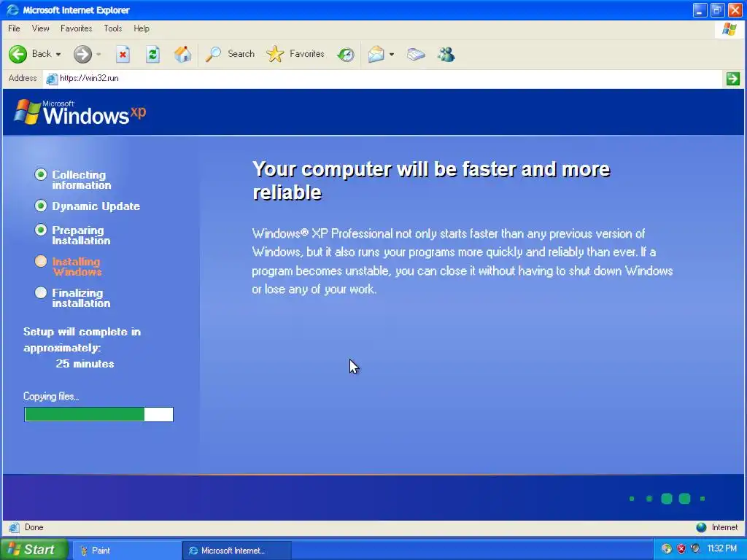The width and height of the screenshot is (747, 560).
Task: Click the Copying files progress bar
Action: click(98, 414)
